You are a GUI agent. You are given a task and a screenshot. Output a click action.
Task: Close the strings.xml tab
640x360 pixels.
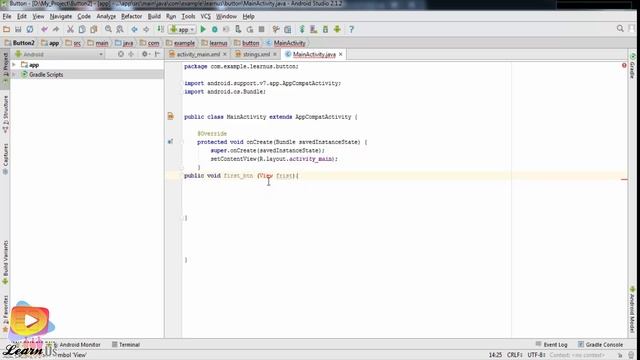coord(275,54)
